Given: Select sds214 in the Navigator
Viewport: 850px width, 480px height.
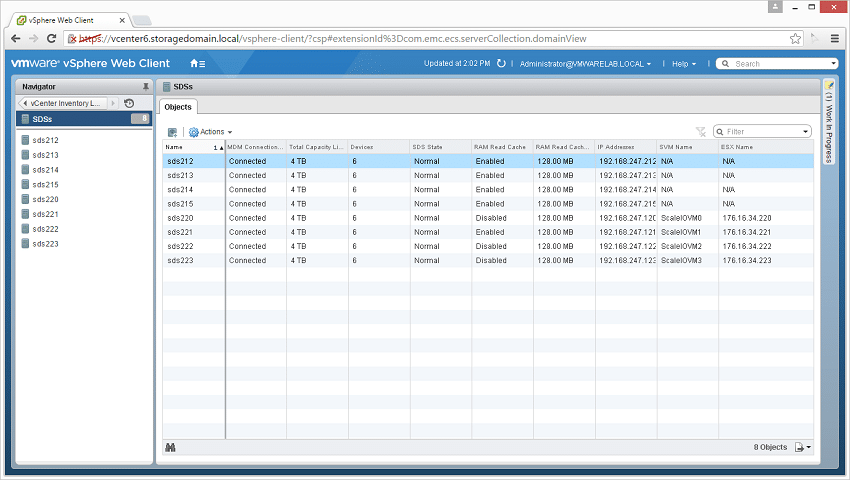Looking at the screenshot, I should 45,170.
